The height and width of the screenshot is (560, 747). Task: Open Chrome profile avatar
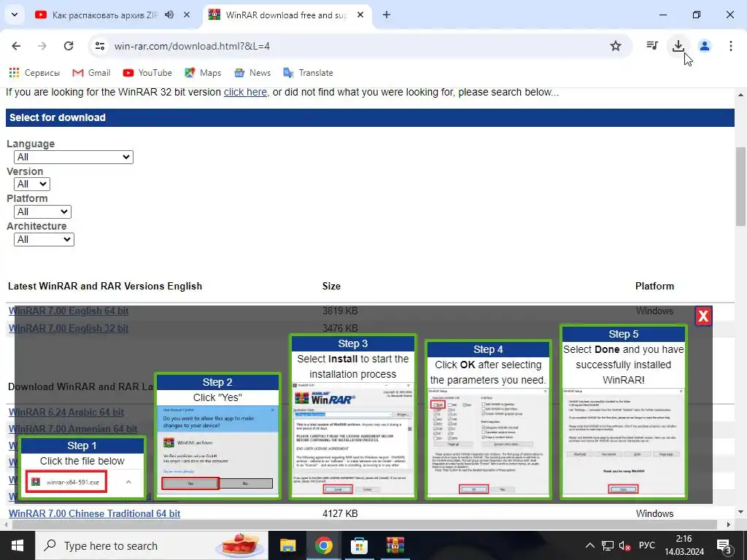(x=705, y=46)
